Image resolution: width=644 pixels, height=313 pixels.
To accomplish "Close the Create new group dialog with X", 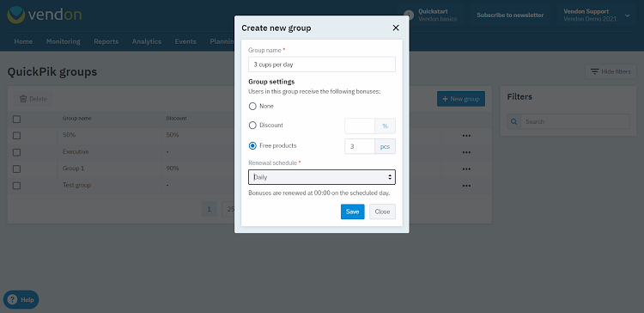I will [x=396, y=28].
